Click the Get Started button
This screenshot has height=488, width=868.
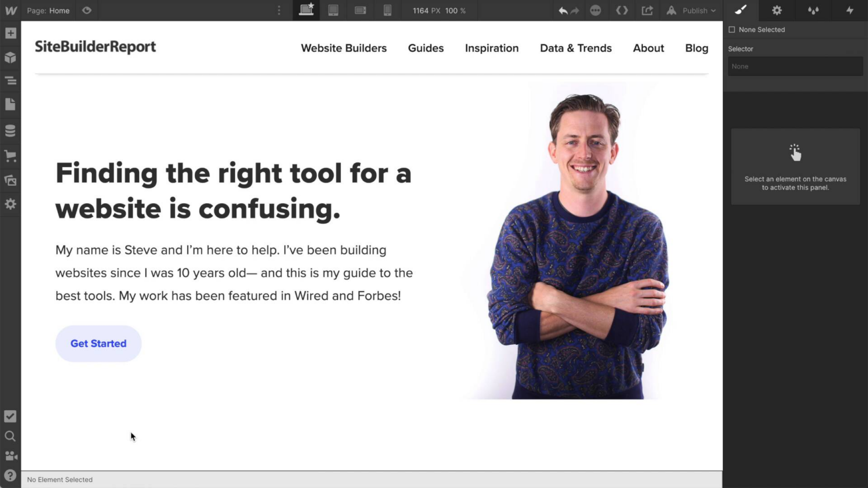point(98,344)
